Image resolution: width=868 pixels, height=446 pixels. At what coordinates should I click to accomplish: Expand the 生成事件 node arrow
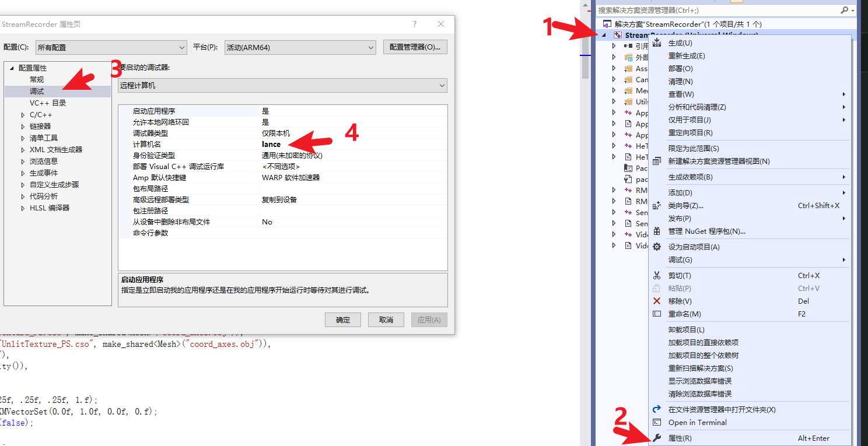pyautogui.click(x=23, y=173)
